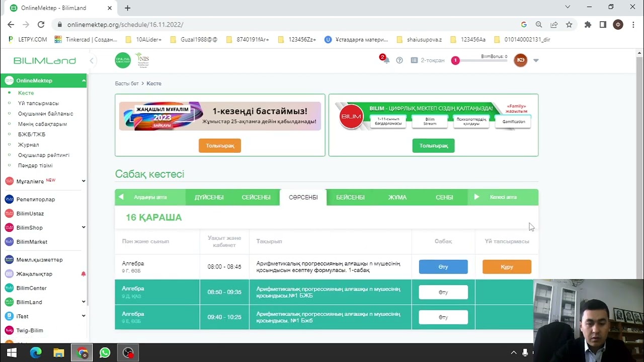Reload the page in Chrome
Image resolution: width=644 pixels, height=362 pixels.
[41, 24]
